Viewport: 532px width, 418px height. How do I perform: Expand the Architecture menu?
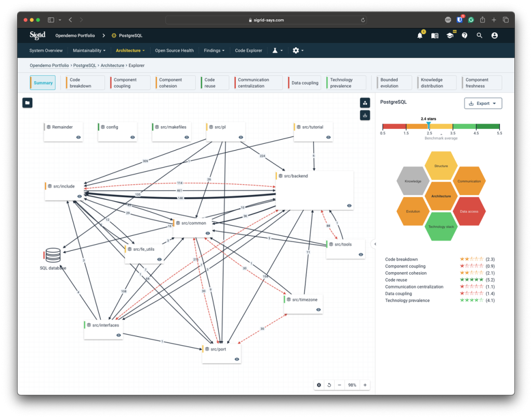130,50
